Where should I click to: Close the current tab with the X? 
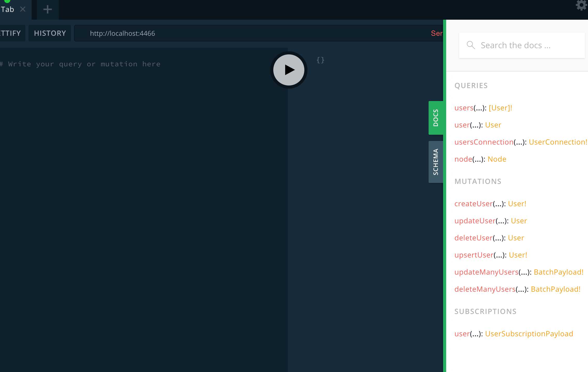(23, 9)
